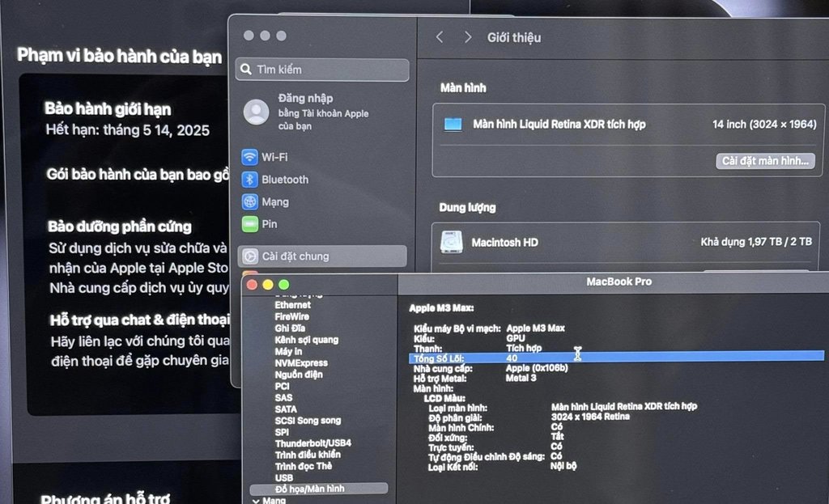
Task: Select Nguồn điện in the report list
Action: coord(299,375)
